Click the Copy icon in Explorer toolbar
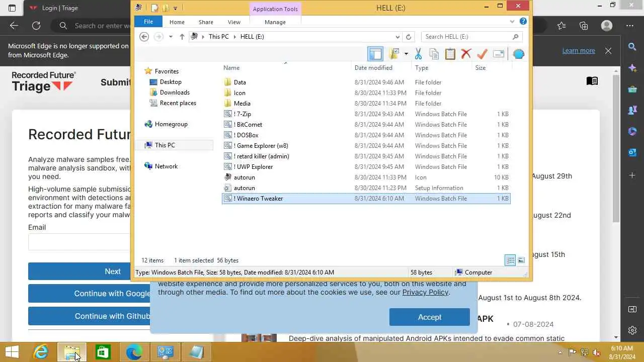 tap(434, 54)
